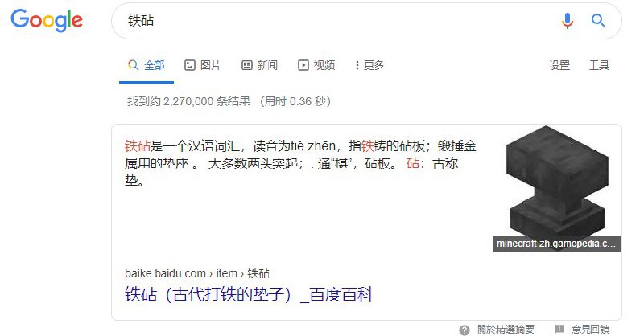The height and width of the screenshot is (336, 644).
Task: Click 意見回饋 feedback link
Action: click(x=590, y=329)
